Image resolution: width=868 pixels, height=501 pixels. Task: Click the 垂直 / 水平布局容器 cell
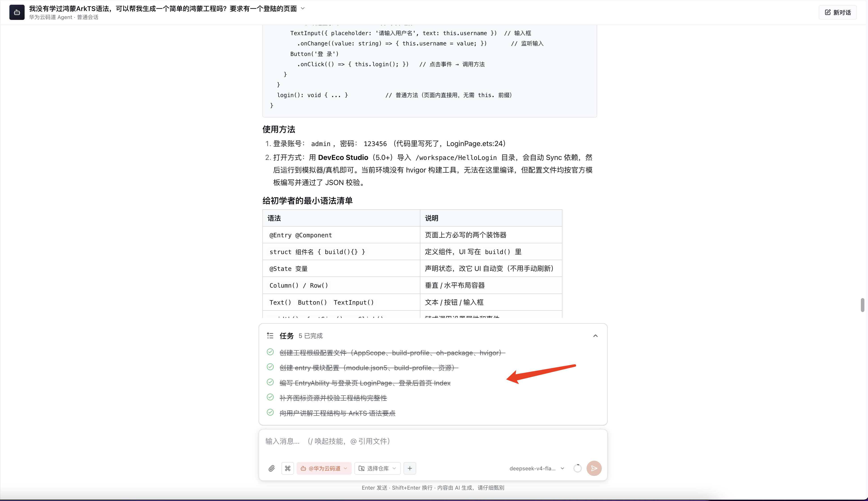pos(491,285)
